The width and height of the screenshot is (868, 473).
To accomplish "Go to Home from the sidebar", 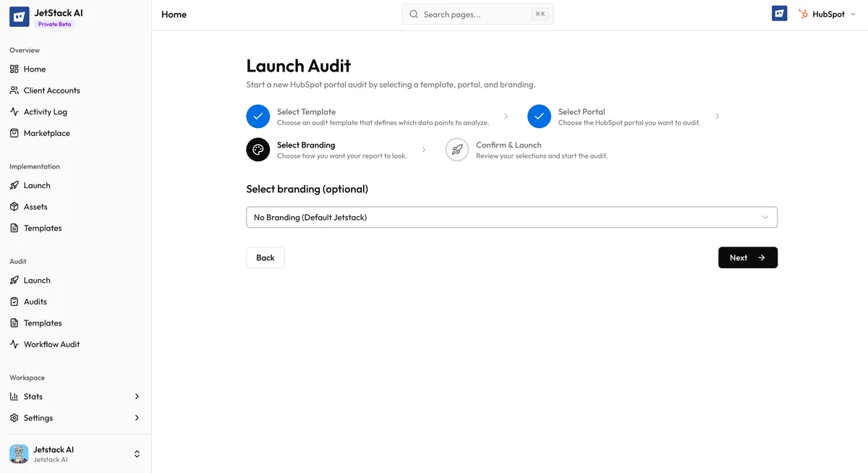I will (x=35, y=69).
